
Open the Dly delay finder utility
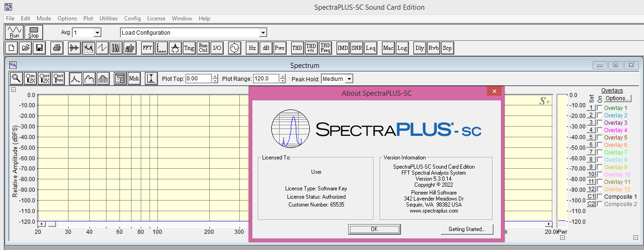point(419,48)
